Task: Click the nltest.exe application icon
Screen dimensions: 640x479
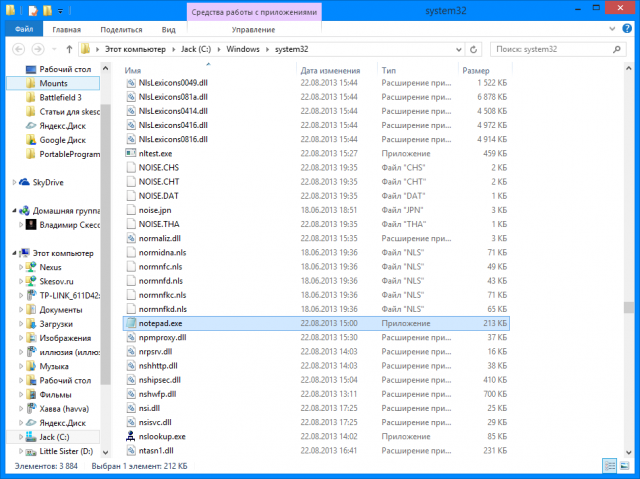Action: (x=131, y=153)
